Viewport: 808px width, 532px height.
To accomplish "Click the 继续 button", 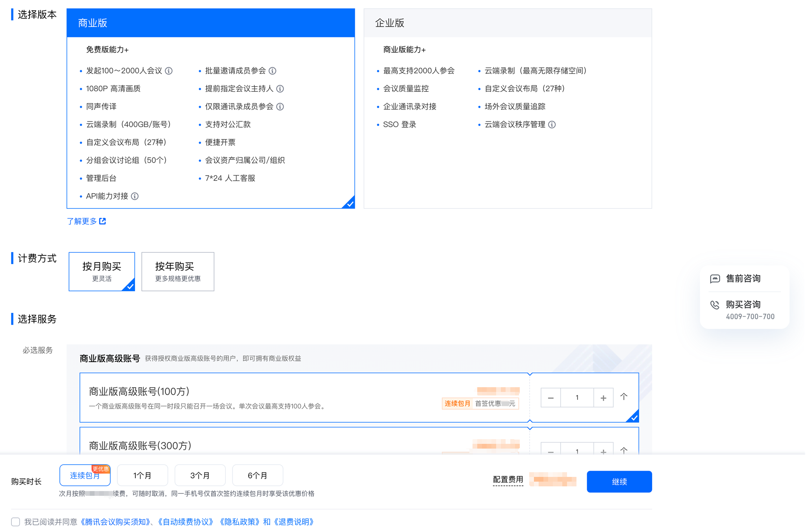I will click(x=619, y=482).
